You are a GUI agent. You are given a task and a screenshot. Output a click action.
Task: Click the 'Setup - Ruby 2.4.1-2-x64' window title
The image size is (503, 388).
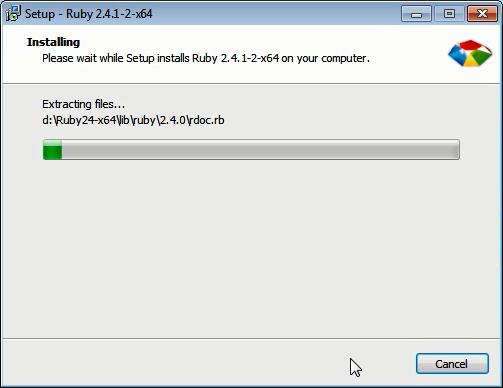(x=89, y=14)
